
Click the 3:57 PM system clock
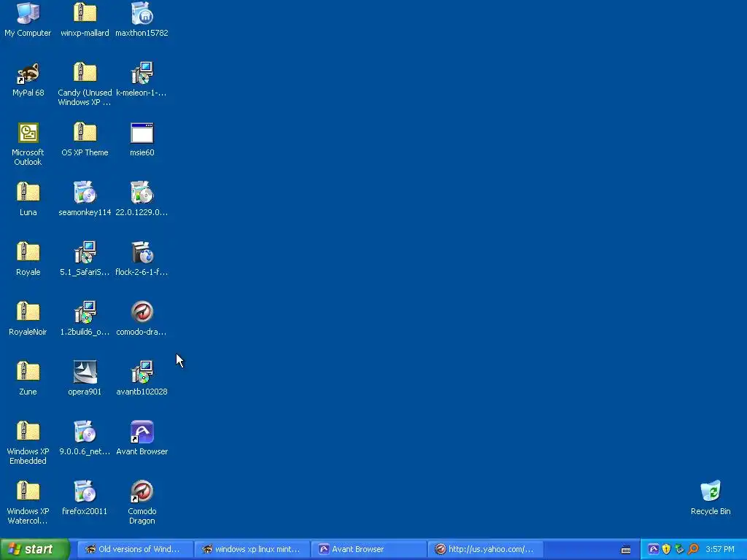(x=720, y=549)
